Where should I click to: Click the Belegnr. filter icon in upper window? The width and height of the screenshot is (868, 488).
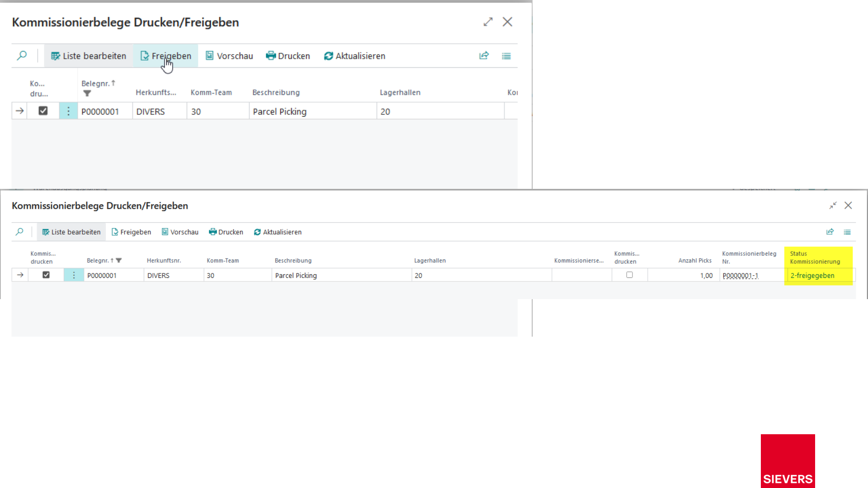(x=87, y=93)
